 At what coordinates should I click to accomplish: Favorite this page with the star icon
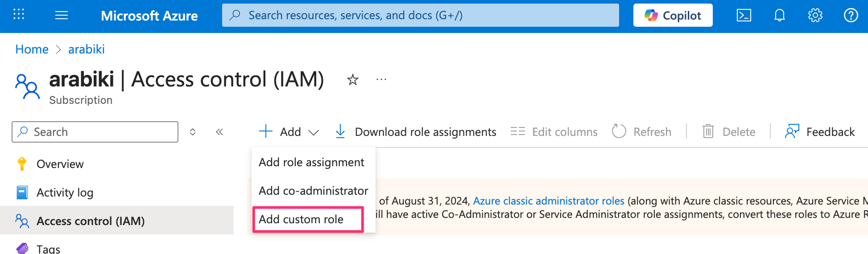click(x=353, y=80)
